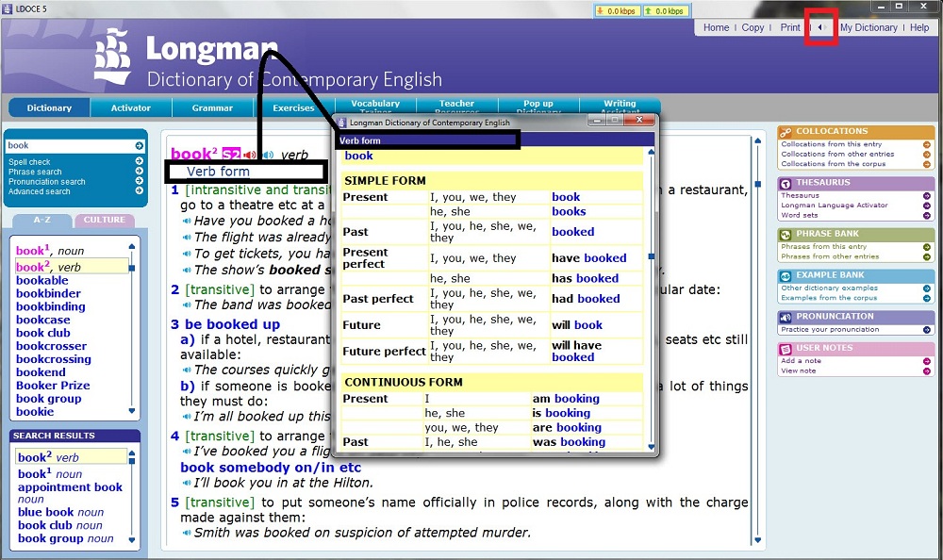The width and height of the screenshot is (943, 560).
Task: Click the arrow for Practice your pronunciation
Action: [x=927, y=330]
